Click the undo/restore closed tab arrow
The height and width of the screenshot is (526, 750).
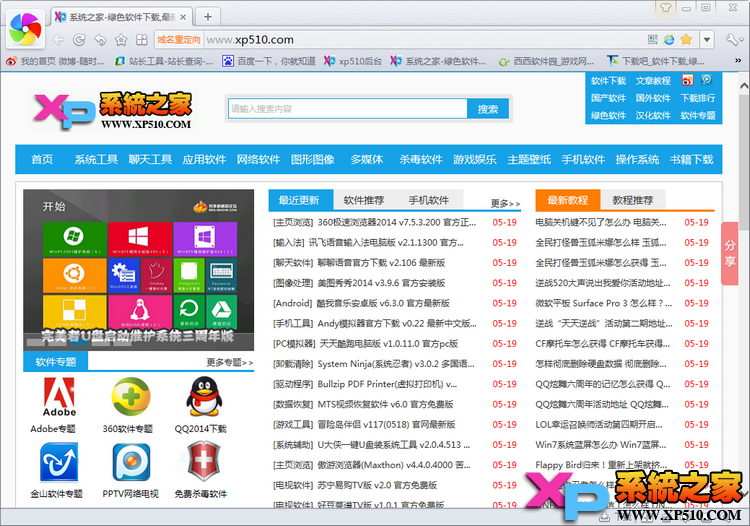click(100, 40)
